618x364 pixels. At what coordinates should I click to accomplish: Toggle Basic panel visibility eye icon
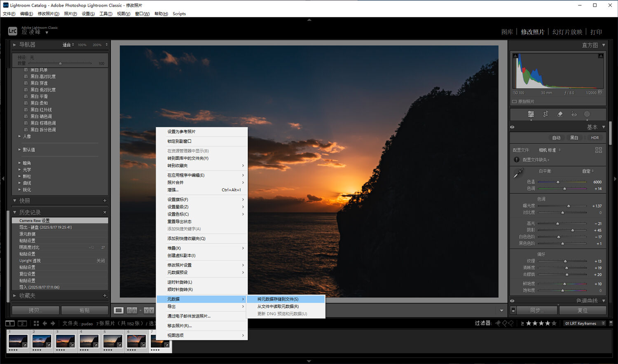tap(512, 127)
